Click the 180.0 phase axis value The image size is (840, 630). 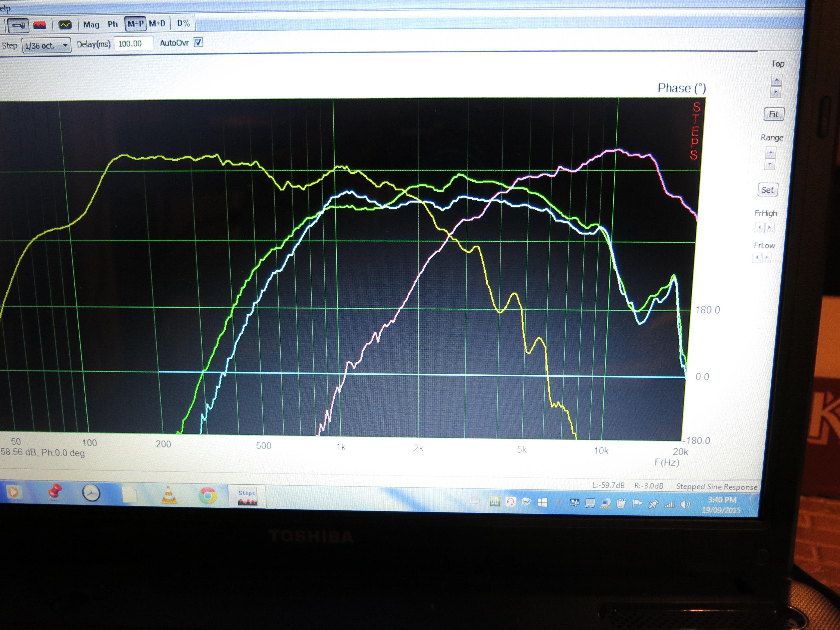[x=707, y=310]
